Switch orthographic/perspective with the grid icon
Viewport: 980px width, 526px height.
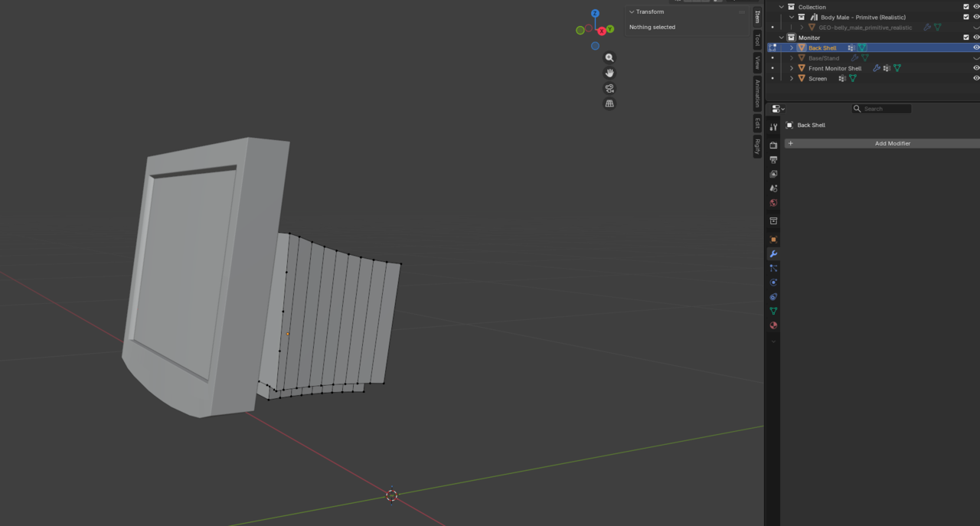pos(609,103)
